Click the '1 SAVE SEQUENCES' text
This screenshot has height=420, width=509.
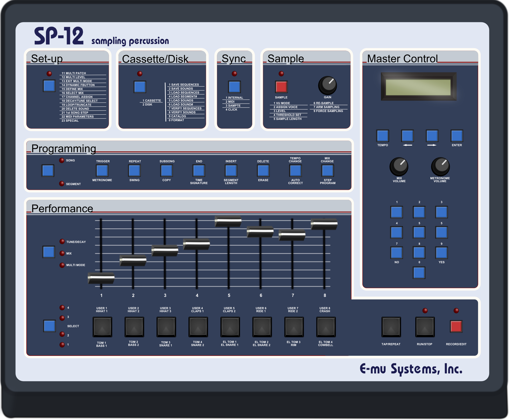pyautogui.click(x=184, y=85)
